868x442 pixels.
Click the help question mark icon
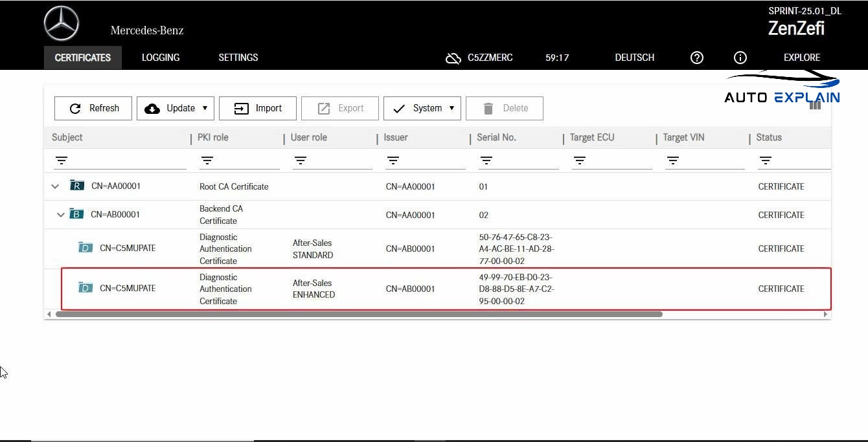tap(697, 58)
